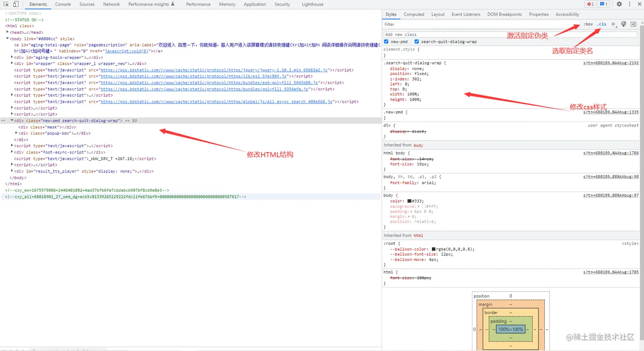
Task: Toggle the computed styles sidebar icon
Action: pos(633,24)
